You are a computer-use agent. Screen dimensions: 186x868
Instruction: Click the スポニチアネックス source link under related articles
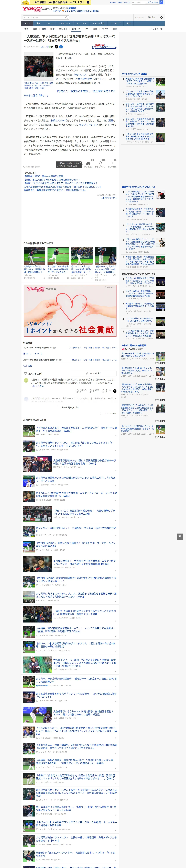pos(108,198)
